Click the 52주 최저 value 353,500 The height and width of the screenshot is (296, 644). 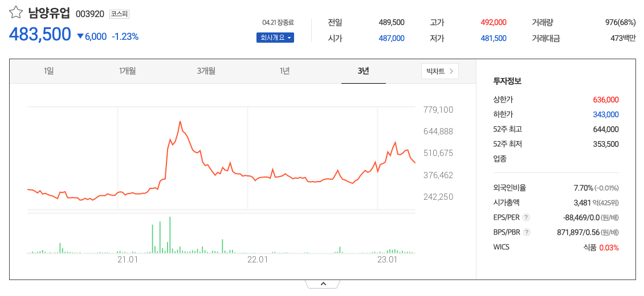click(x=606, y=144)
